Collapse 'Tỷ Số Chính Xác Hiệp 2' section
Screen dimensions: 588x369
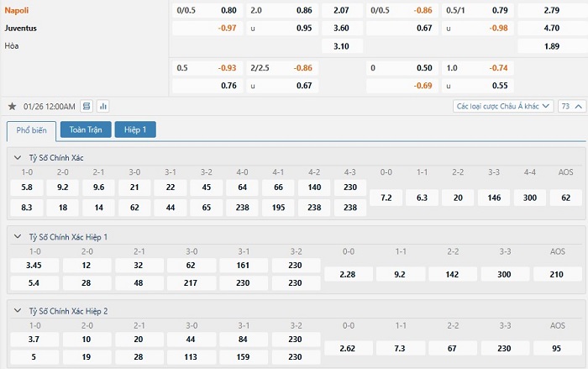click(18, 310)
